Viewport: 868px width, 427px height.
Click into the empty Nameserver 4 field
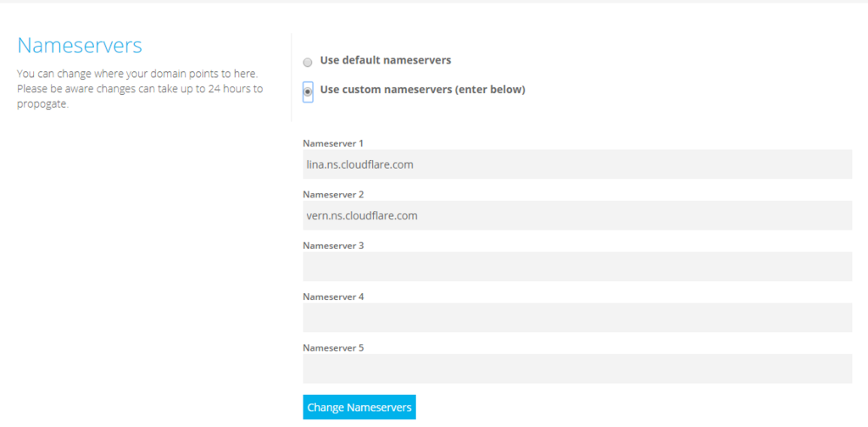tap(576, 317)
